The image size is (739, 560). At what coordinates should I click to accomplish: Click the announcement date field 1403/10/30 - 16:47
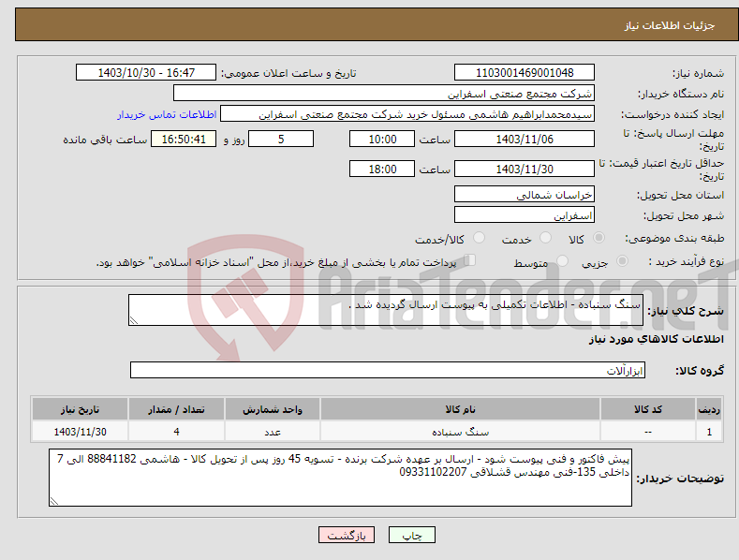click(x=145, y=73)
